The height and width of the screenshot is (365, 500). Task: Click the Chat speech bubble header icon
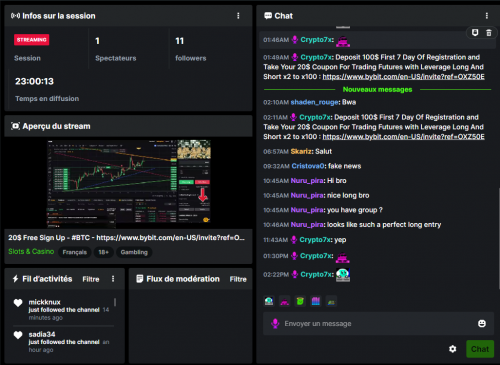point(268,16)
